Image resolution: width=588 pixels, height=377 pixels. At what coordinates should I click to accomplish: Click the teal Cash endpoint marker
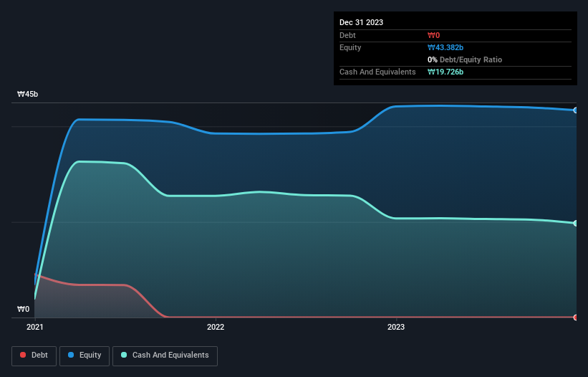(576, 223)
